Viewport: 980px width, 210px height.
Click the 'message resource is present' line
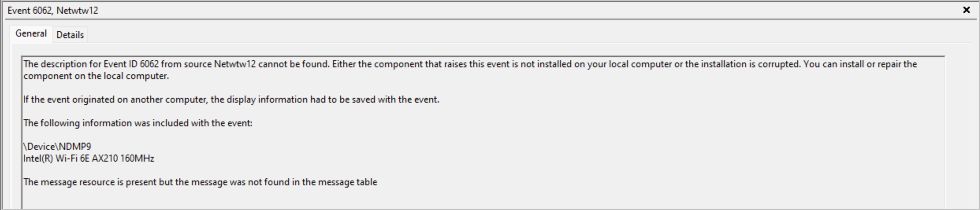click(200, 182)
